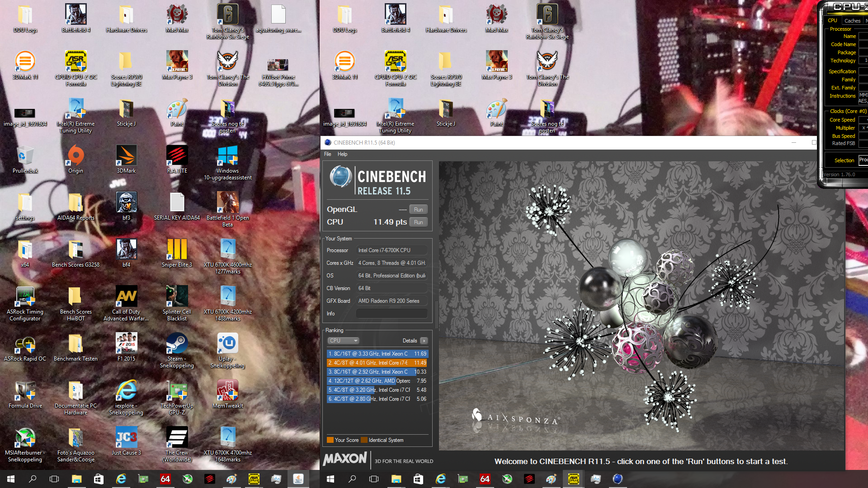
Task: Launch Sniper Elite 3 shortcut
Action: pos(177,253)
